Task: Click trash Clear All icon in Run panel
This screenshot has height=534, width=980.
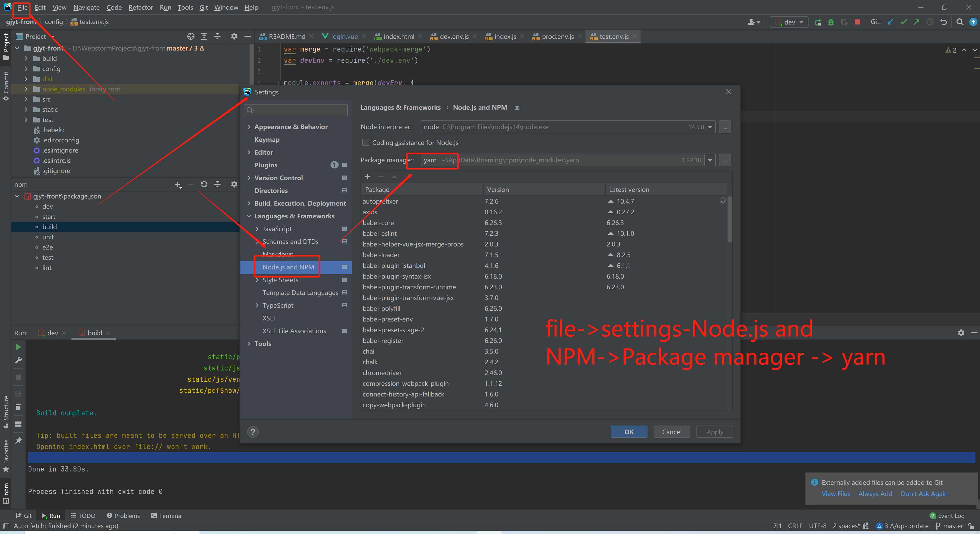Action: [18, 407]
